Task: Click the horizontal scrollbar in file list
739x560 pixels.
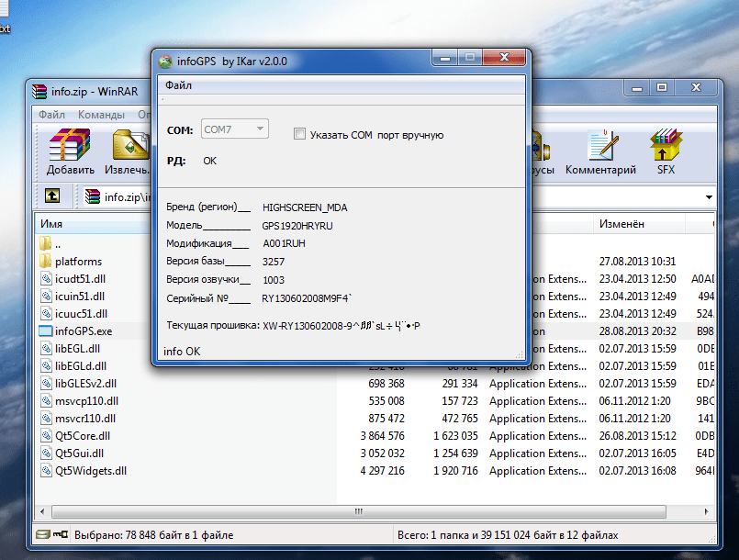Action: [x=367, y=510]
